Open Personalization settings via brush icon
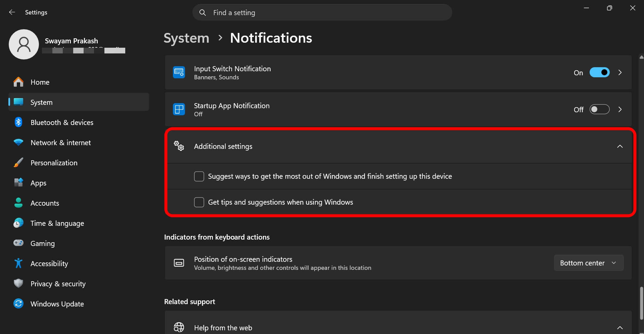Image resolution: width=644 pixels, height=334 pixels. [18, 163]
